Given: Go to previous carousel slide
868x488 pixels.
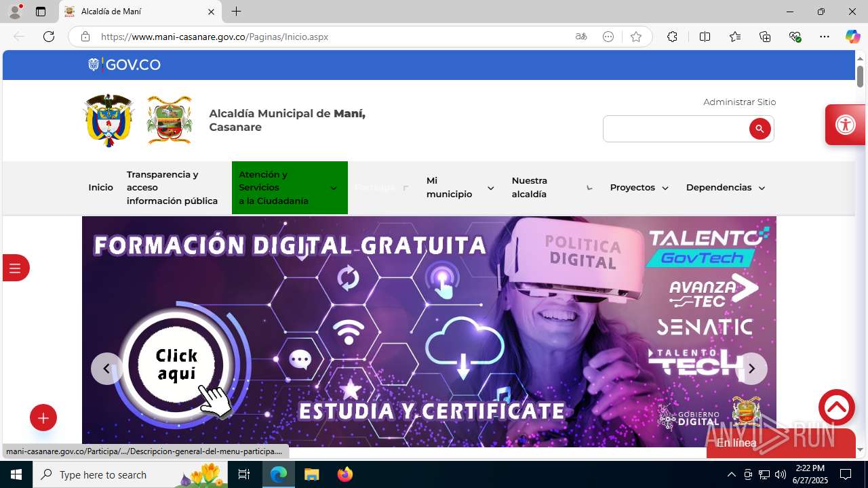Looking at the screenshot, I should click(106, 369).
